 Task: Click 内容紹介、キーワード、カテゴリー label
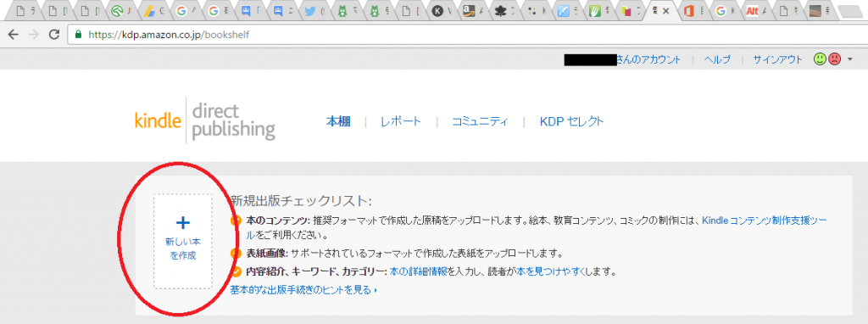tap(316, 272)
